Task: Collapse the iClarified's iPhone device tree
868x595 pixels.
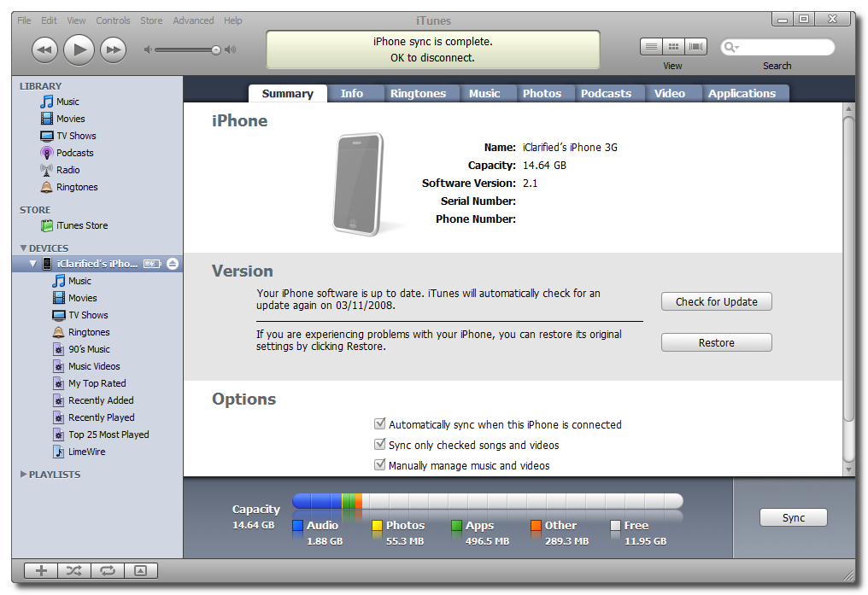Action: click(x=33, y=264)
